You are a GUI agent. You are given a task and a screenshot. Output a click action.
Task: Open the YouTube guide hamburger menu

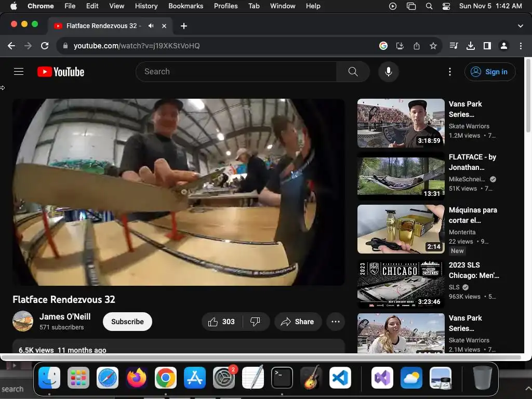pyautogui.click(x=19, y=72)
